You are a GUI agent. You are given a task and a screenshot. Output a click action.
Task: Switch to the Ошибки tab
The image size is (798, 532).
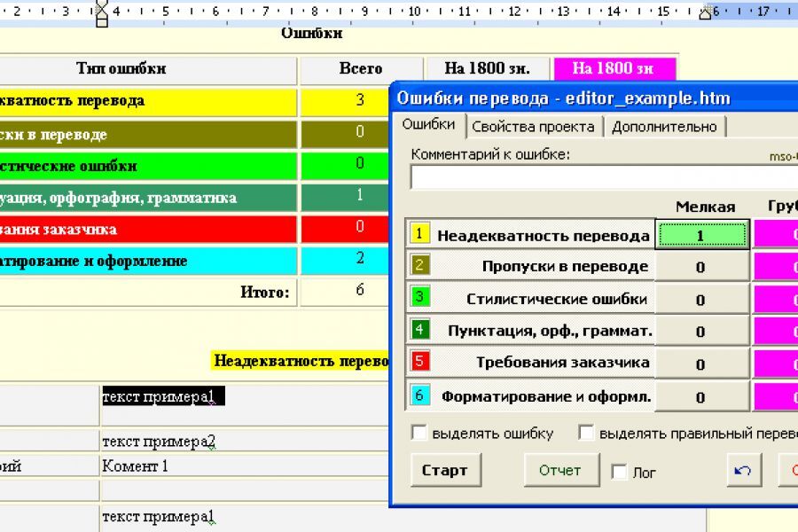[x=428, y=125]
